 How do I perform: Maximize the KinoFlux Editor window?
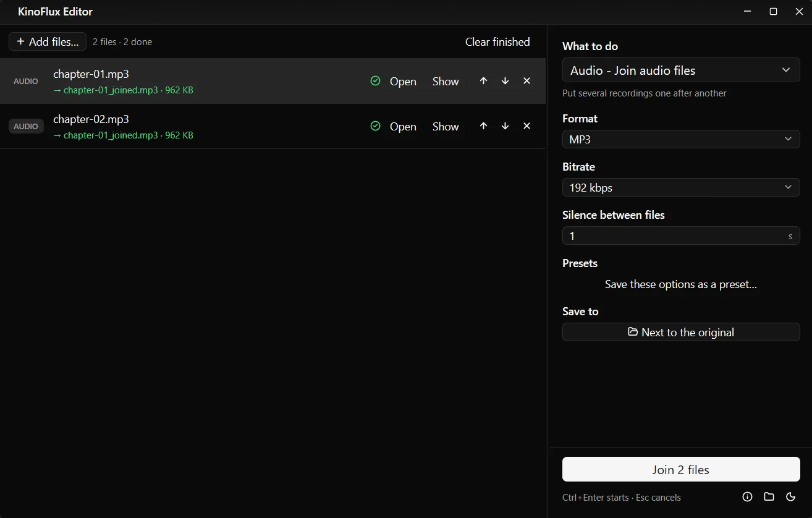coord(773,12)
